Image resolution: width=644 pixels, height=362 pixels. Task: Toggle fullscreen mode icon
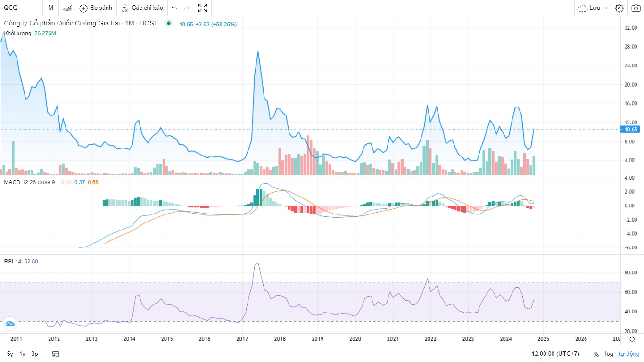pyautogui.click(x=203, y=8)
